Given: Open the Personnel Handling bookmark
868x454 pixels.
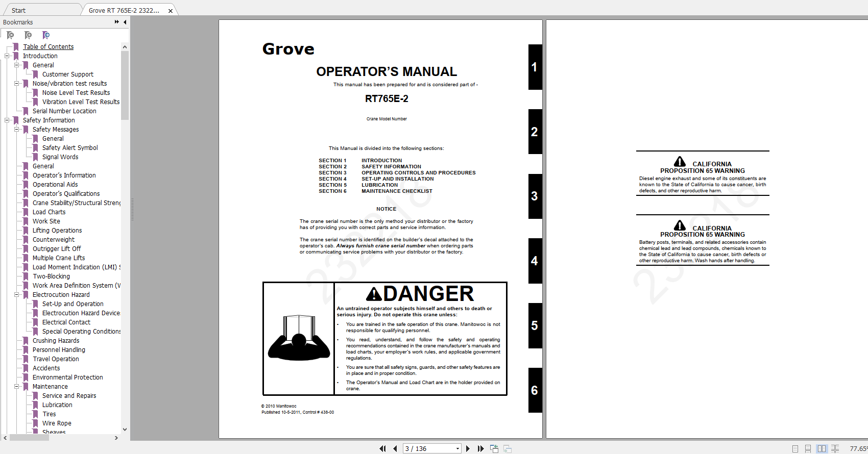Looking at the screenshot, I should point(59,350).
